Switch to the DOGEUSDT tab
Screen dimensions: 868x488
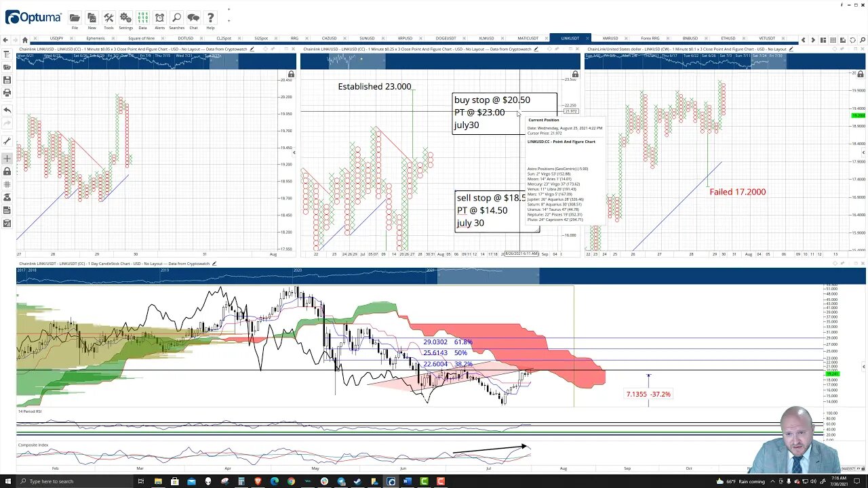coord(446,39)
